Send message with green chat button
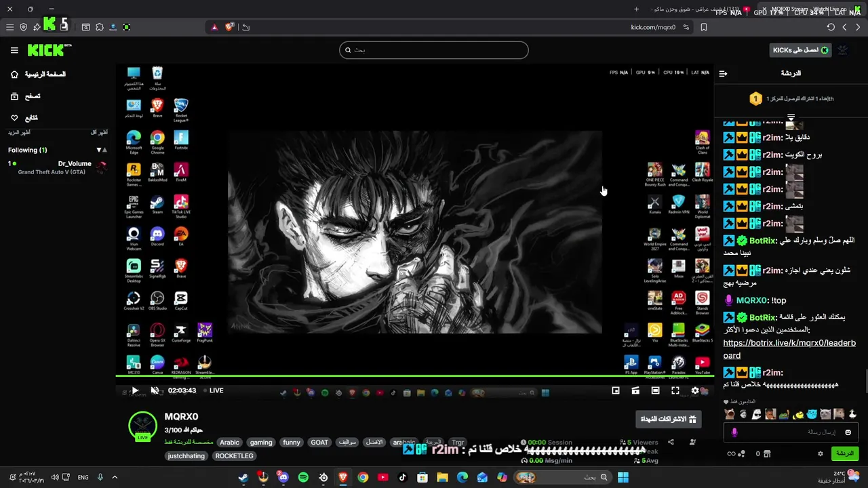This screenshot has height=488, width=868. tap(845, 453)
